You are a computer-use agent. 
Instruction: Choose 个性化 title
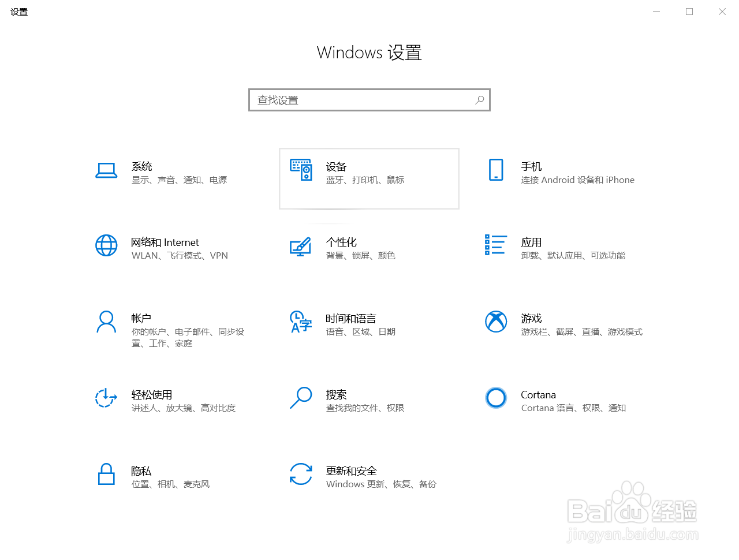pyautogui.click(x=341, y=242)
